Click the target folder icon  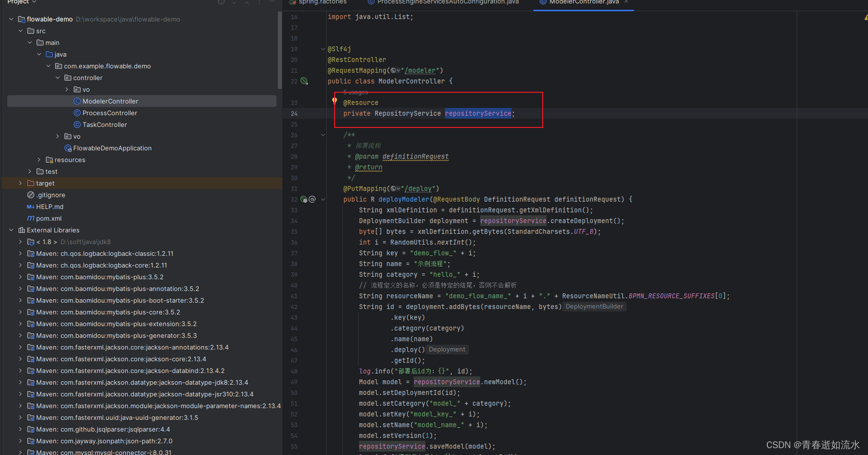tap(31, 183)
